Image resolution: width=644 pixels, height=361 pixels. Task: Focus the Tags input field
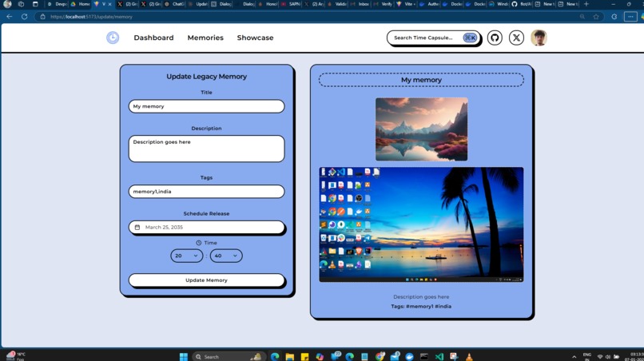(x=206, y=192)
